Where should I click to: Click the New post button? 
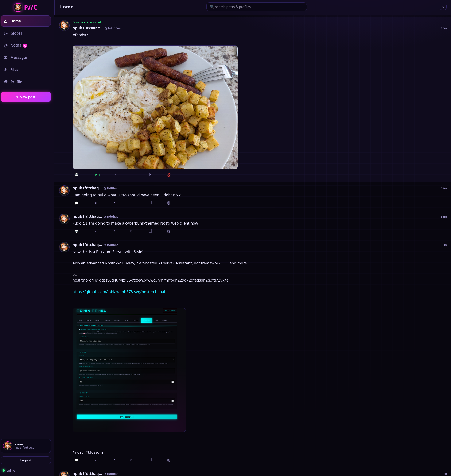pyautogui.click(x=26, y=97)
